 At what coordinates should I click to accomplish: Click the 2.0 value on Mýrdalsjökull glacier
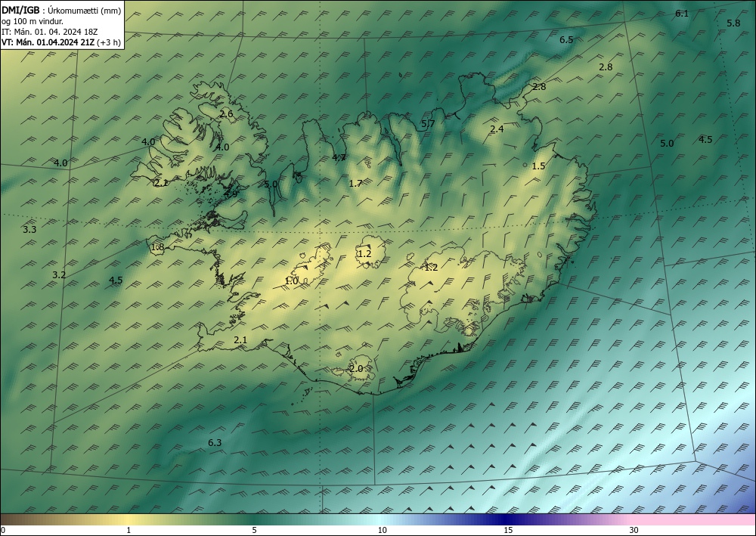pos(356,369)
